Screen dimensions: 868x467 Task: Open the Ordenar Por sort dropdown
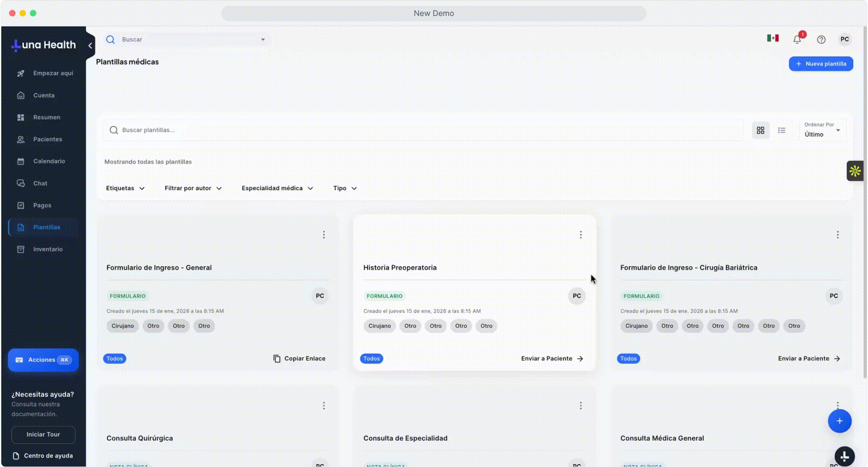(x=822, y=130)
